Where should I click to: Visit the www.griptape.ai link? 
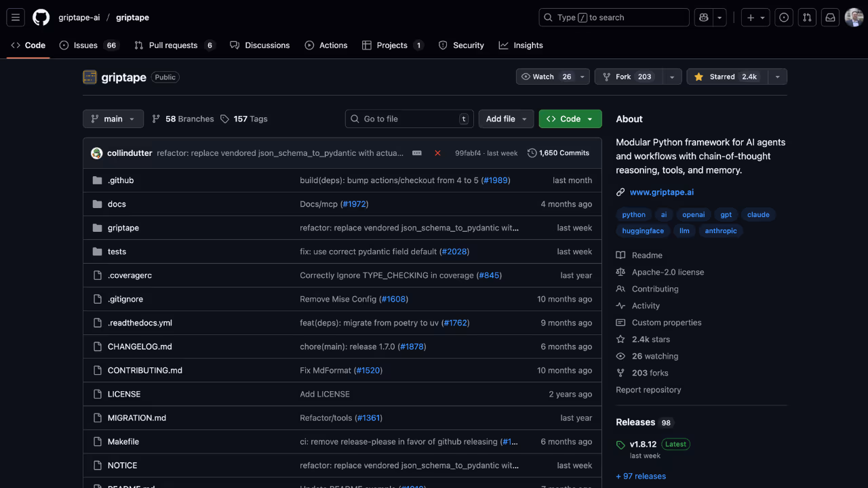[x=661, y=192]
